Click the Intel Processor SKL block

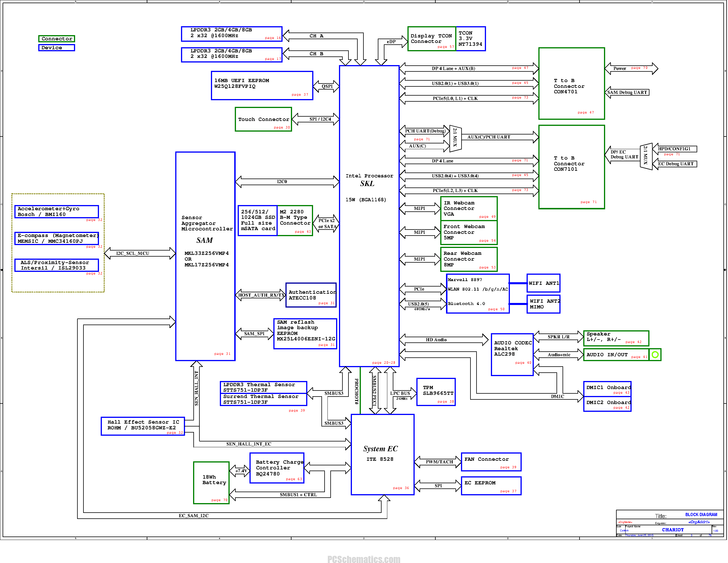(369, 216)
